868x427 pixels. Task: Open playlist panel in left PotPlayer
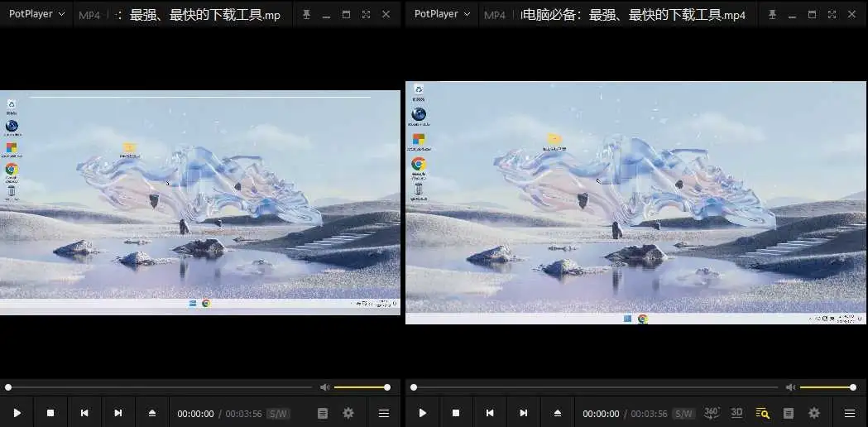(323, 413)
